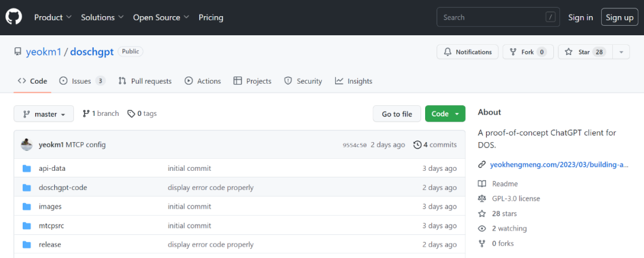This screenshot has width=644, height=258.
Task: Click yeokm1's avatar thumbnail in the commit row
Action: [26, 145]
